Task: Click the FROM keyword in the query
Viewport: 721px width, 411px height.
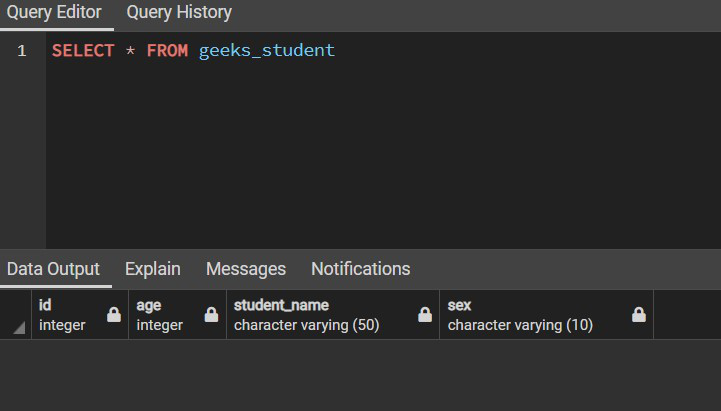Action: pos(167,51)
